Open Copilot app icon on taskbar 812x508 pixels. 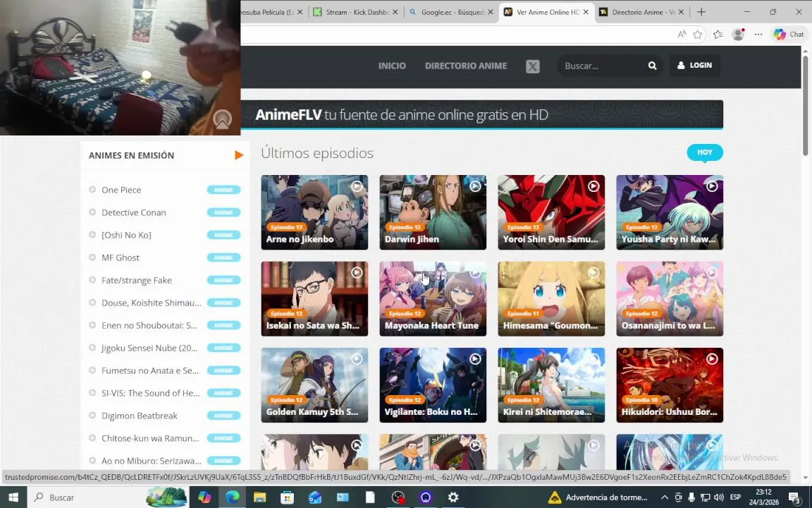click(x=204, y=497)
